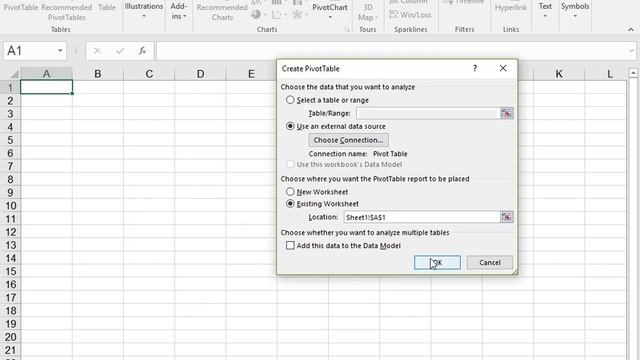Screen dimensions: 640x360
Task: Click Cancel in the Create PivotTable dialog
Action: (490, 262)
